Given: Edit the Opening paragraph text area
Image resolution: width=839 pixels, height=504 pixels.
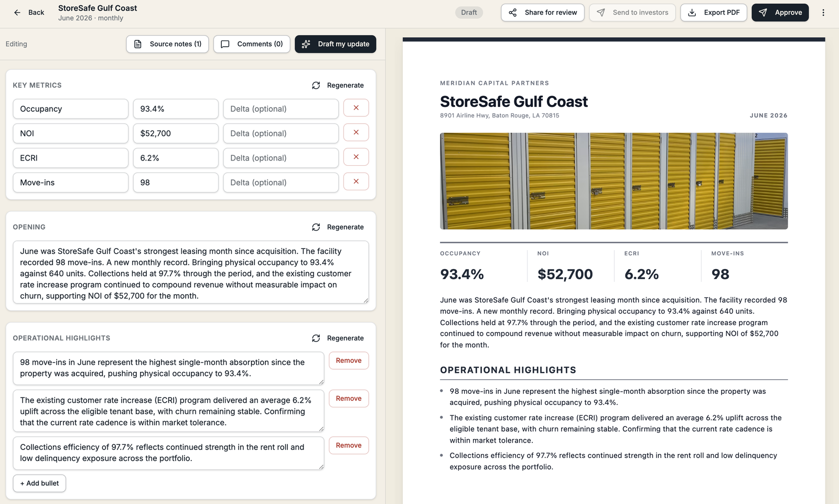Looking at the screenshot, I should click(191, 273).
